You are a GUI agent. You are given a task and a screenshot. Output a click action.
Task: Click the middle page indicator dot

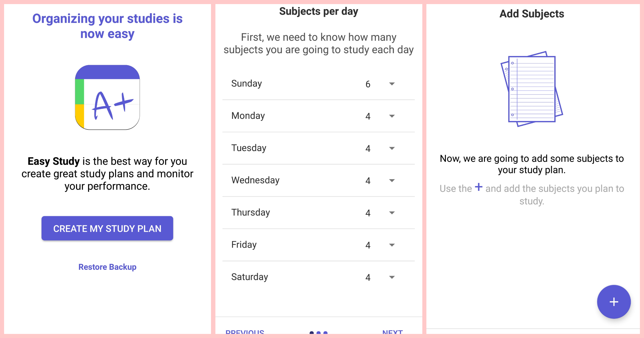[319, 332]
